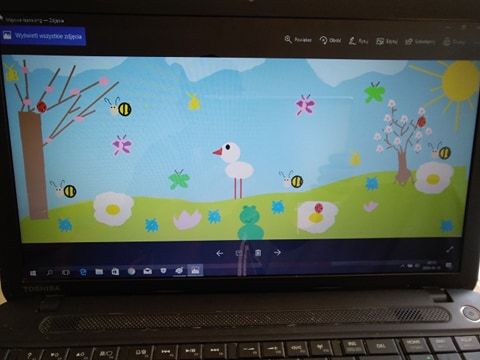Expand the hidden system tray icons chevron
480x360 pixels.
(x=403, y=266)
